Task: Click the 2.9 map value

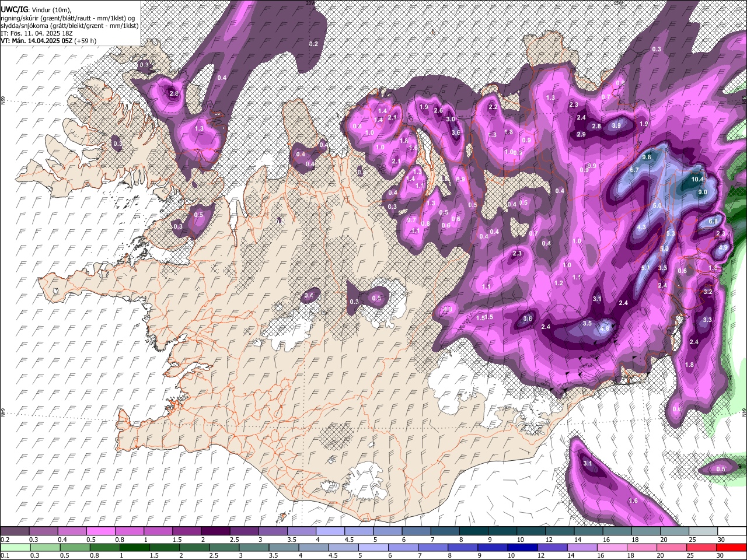Action: pos(581,134)
